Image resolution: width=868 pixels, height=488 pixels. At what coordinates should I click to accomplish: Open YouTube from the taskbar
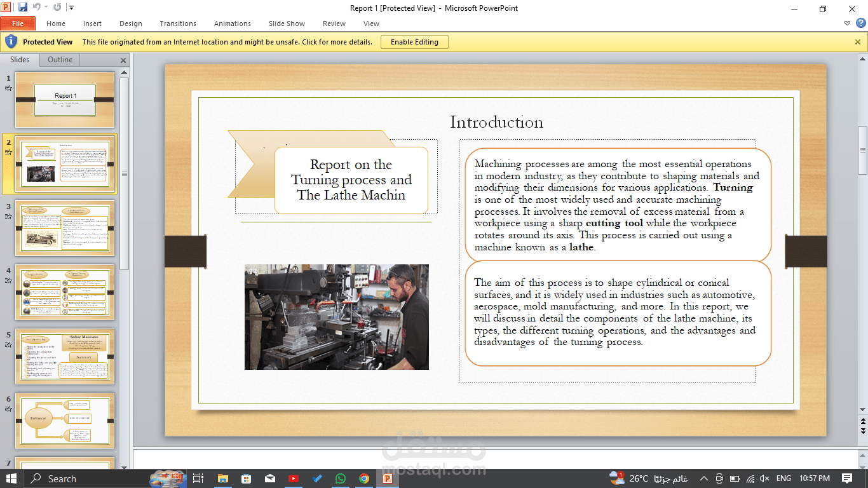point(293,478)
